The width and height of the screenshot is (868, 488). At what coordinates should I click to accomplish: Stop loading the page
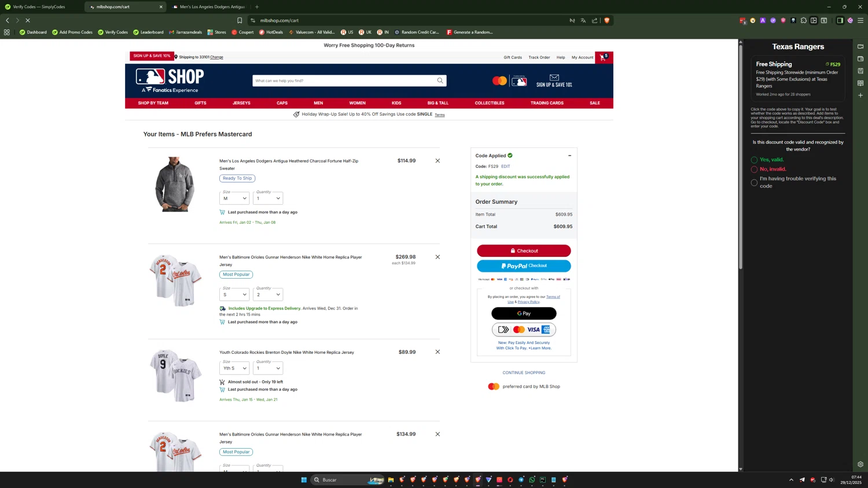[x=28, y=20]
